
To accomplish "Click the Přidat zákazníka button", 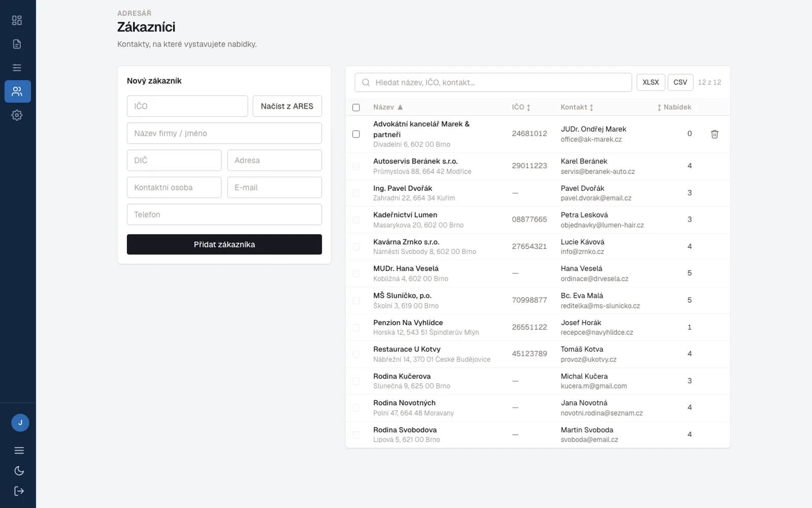I will tap(224, 244).
